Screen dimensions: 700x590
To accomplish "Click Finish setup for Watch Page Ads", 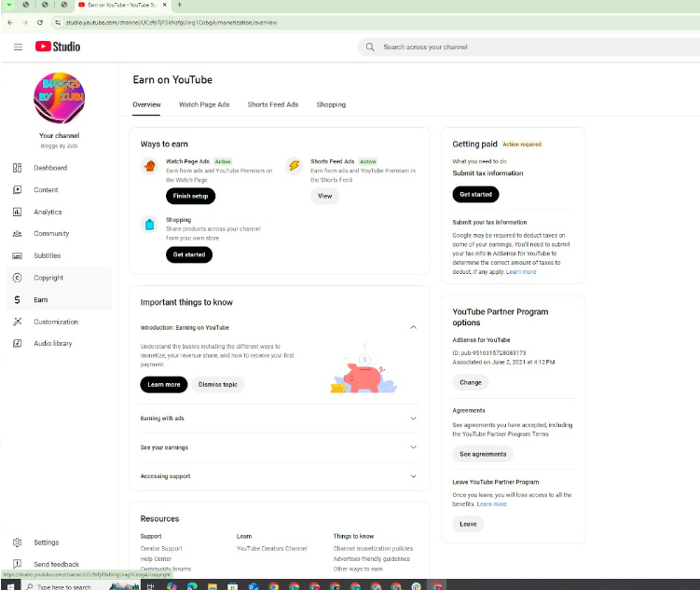I will 191,196.
